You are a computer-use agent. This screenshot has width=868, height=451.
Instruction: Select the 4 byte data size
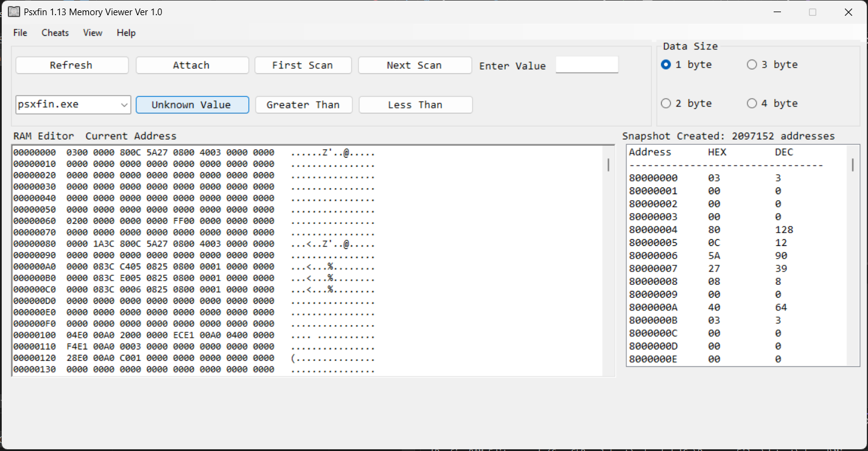[772, 103]
